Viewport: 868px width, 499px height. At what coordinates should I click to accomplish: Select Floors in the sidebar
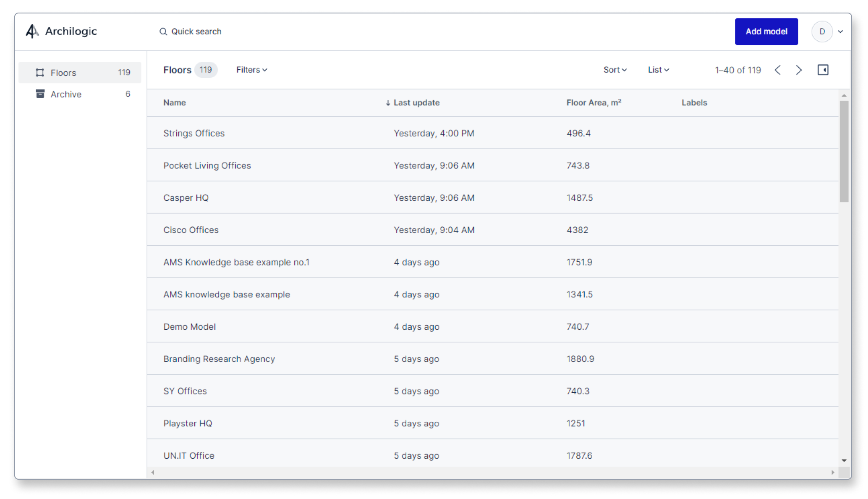(80, 73)
